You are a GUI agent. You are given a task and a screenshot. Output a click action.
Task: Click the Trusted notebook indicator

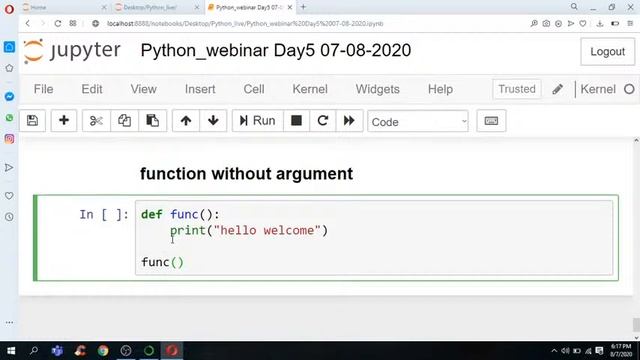[x=517, y=89]
